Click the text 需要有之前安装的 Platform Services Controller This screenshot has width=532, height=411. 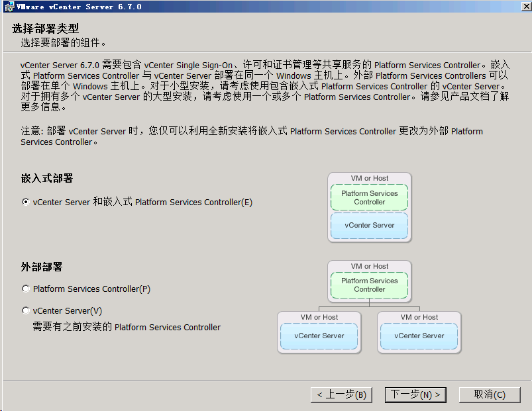127,327
